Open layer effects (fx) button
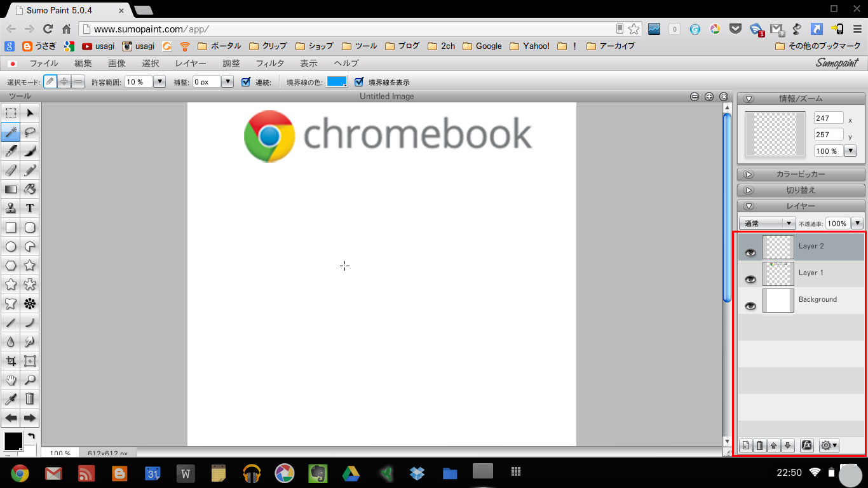Viewport: 868px width, 488px height. click(x=806, y=445)
